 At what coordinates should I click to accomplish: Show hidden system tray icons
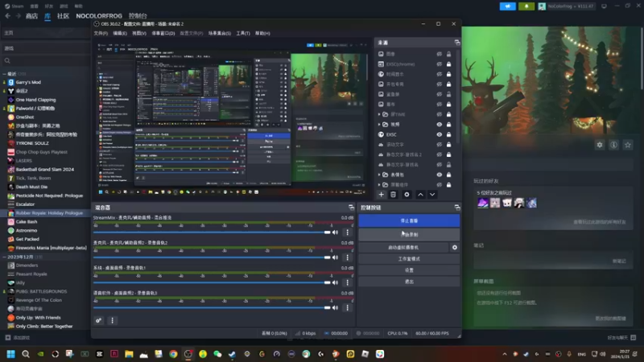pyautogui.click(x=505, y=354)
